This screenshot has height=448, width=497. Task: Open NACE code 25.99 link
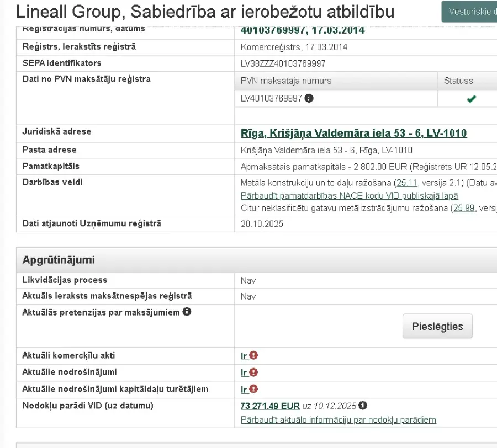464,208
